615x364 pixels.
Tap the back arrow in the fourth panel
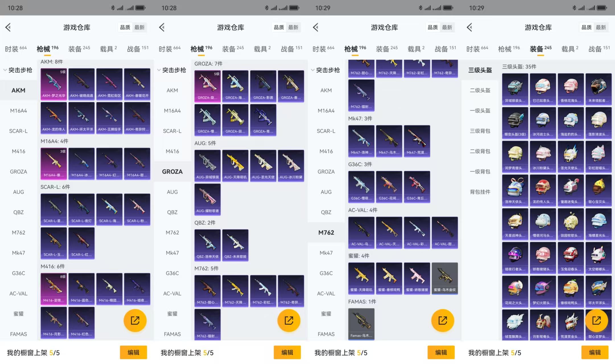(470, 27)
